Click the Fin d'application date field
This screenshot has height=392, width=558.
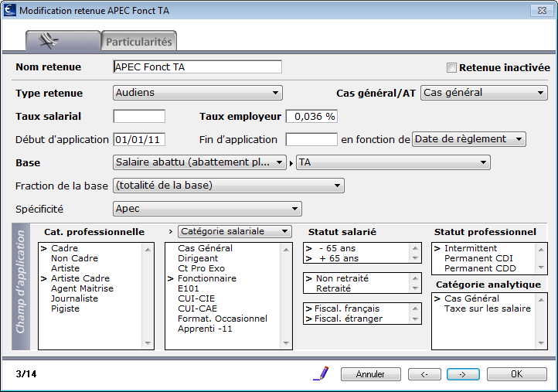coord(311,140)
